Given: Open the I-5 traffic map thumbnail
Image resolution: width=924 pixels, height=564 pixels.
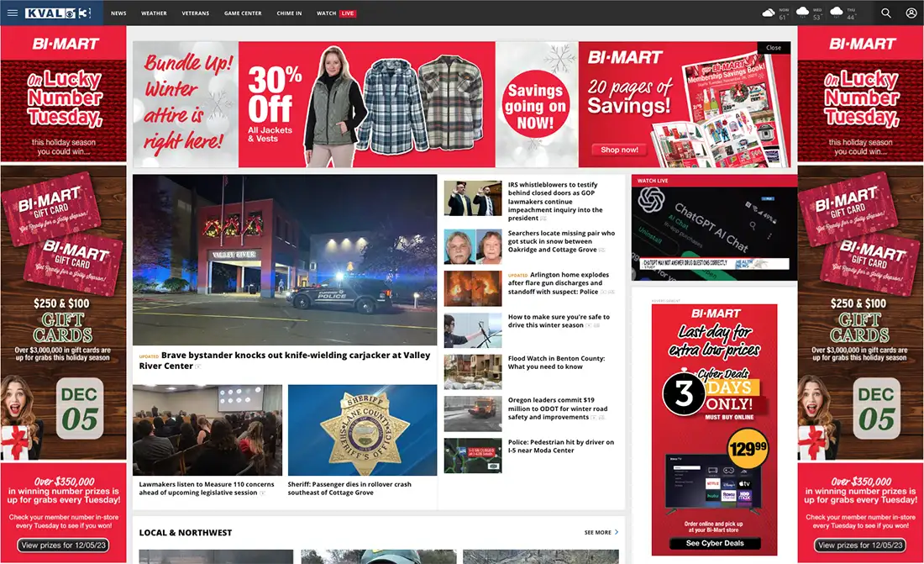Looking at the screenshot, I should (x=473, y=456).
